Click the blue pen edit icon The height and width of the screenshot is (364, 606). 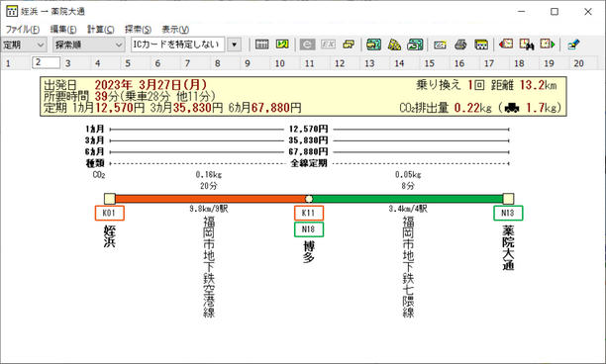(x=573, y=45)
